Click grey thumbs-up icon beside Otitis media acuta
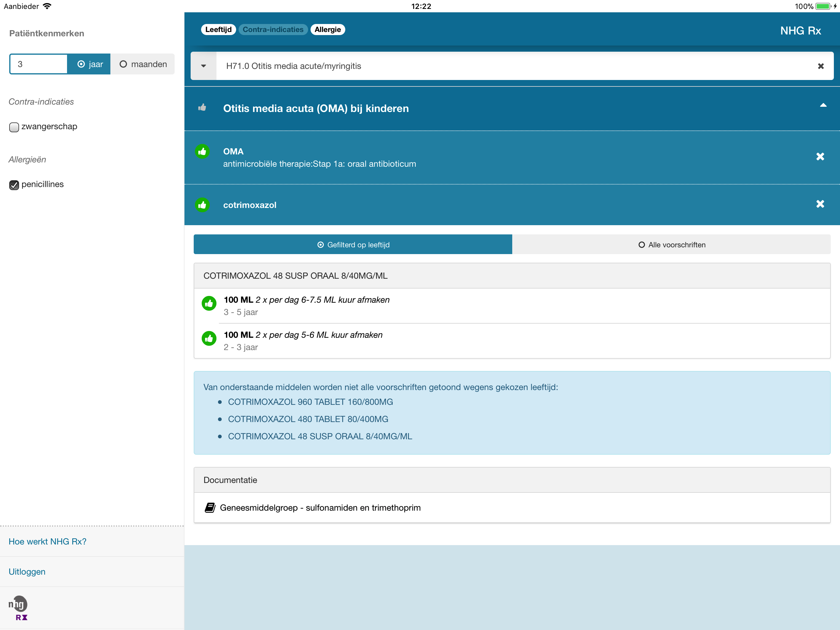This screenshot has width=840, height=630. point(202,108)
